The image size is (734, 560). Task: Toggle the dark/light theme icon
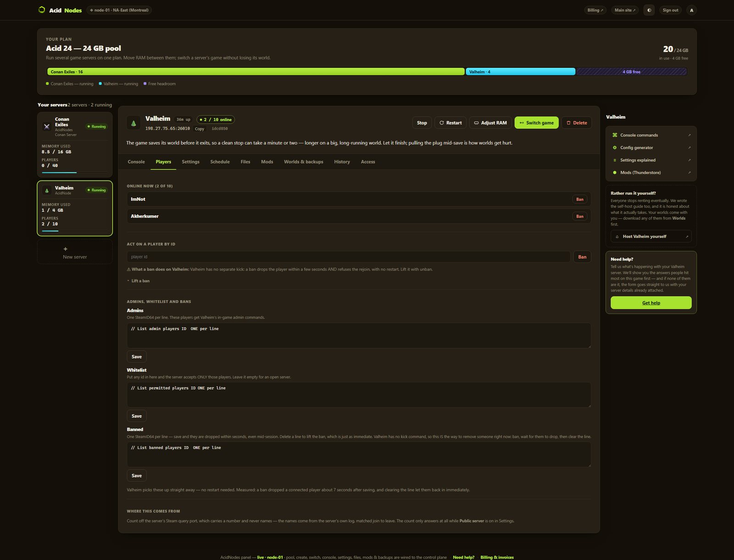[649, 10]
